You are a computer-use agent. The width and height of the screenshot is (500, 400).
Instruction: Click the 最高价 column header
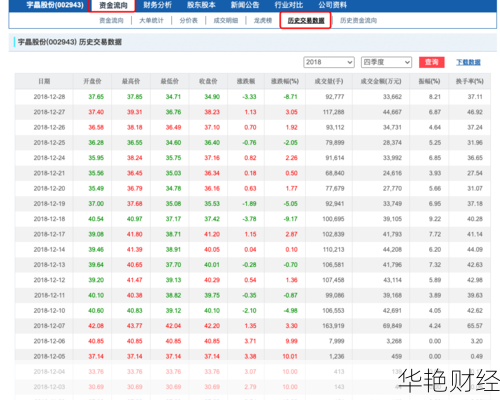coord(131,81)
